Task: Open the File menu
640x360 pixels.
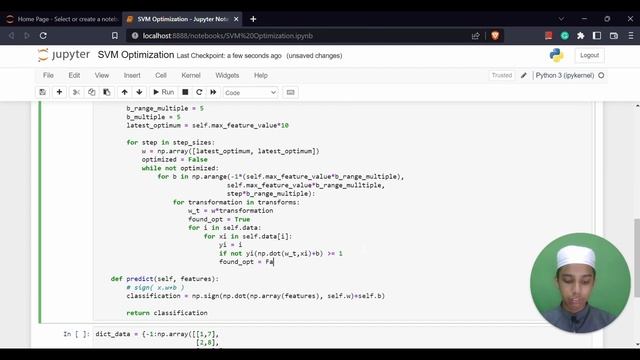Action: 48,76
